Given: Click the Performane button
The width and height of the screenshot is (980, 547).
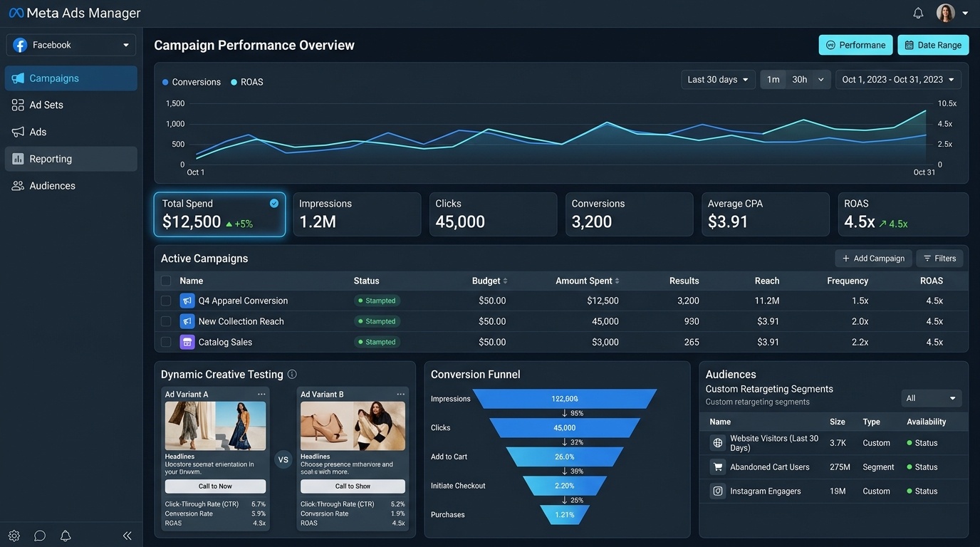Looking at the screenshot, I should 855,45.
